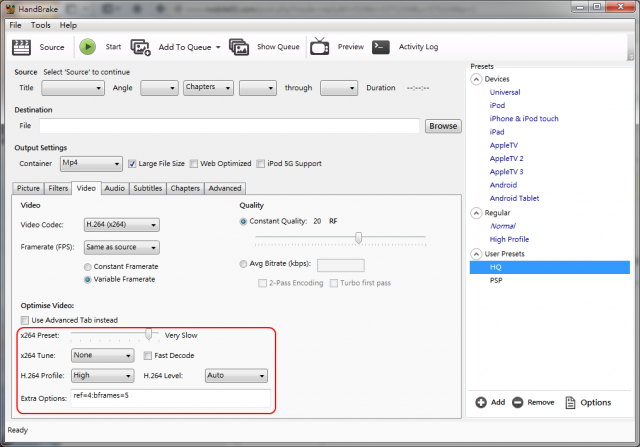The height and width of the screenshot is (447, 640).
Task: Select the High Profile preset
Action: click(x=509, y=239)
